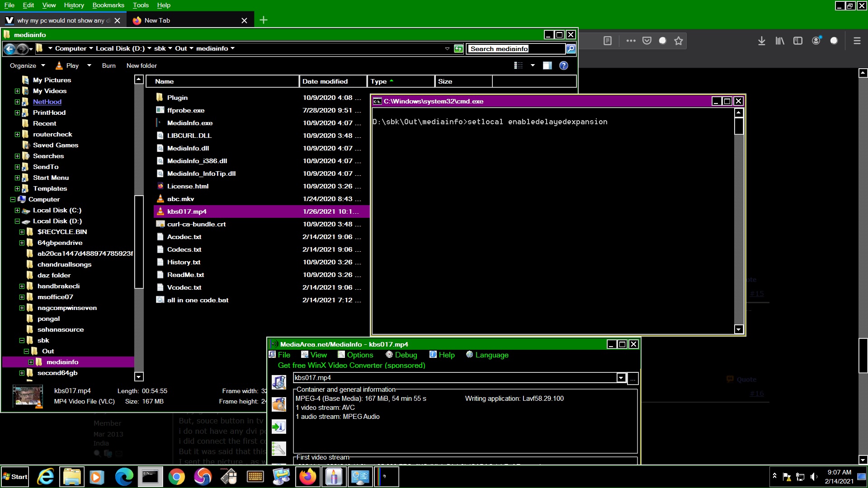
Task: Toggle Firefox sidebar icon
Action: coord(798,41)
